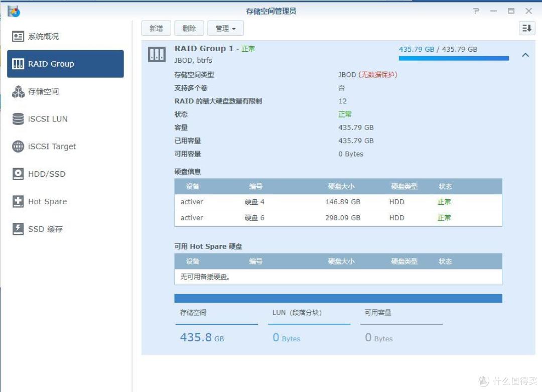
Task: Click the 编号 header in 硬盘信息 table
Action: pos(256,187)
